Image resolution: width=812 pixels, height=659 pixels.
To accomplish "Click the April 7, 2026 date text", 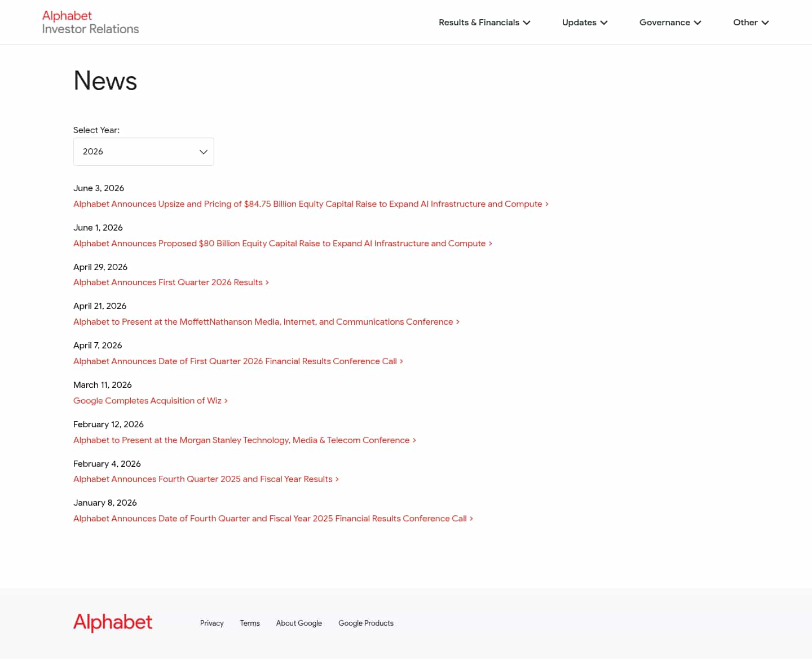I will click(x=98, y=346).
